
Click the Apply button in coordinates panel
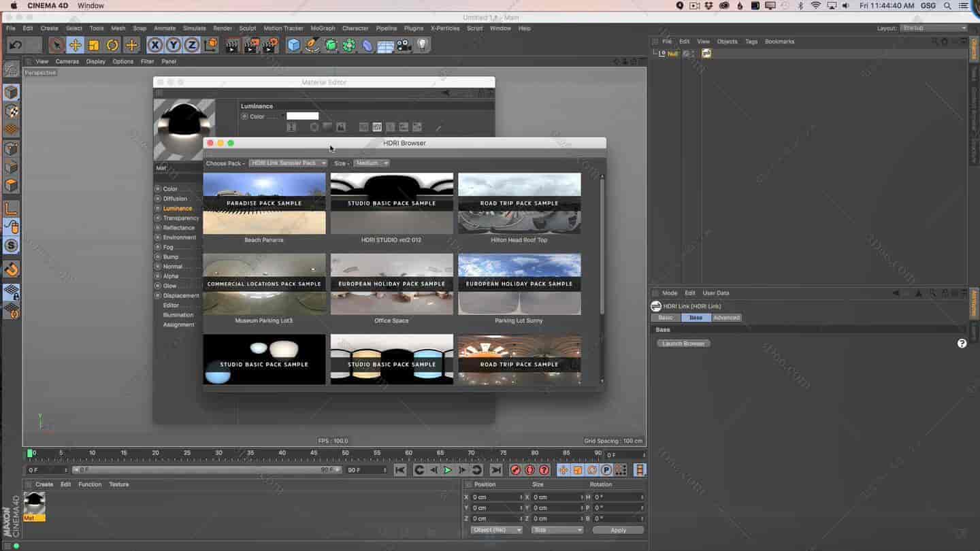618,529
